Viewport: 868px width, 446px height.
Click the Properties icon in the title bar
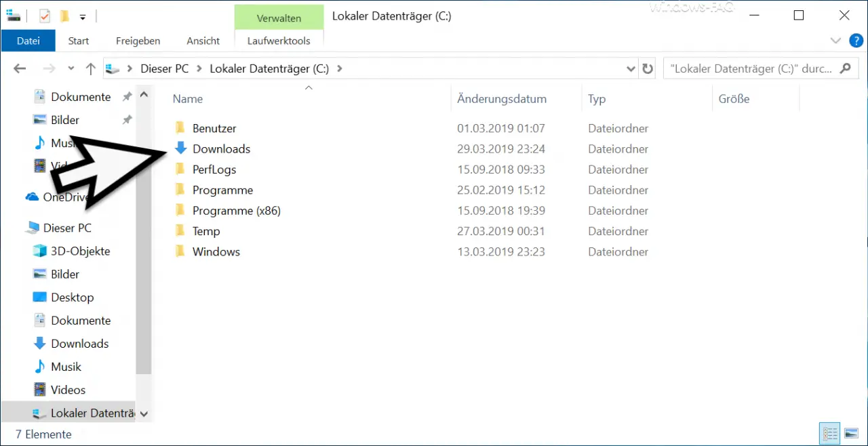(x=45, y=16)
